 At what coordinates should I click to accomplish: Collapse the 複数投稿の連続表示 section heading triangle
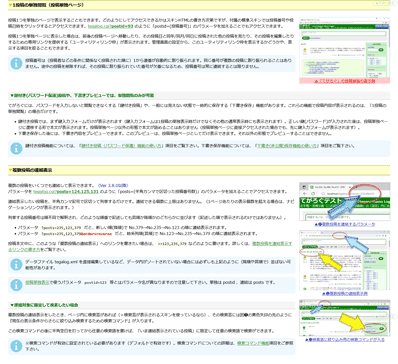pyautogui.click(x=10, y=170)
